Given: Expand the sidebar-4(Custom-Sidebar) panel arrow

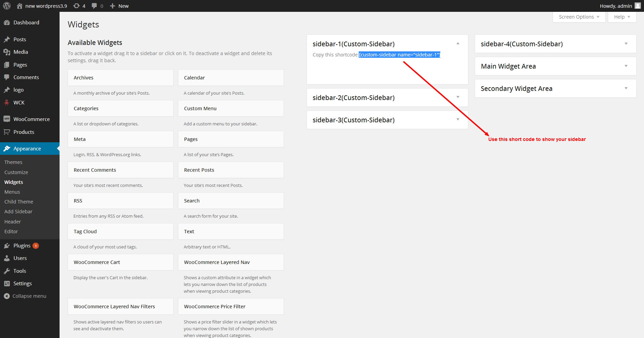Looking at the screenshot, I should coord(626,44).
